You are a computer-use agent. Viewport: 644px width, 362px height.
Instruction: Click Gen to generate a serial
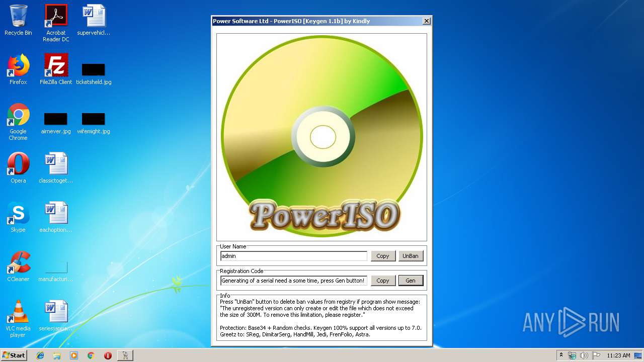[411, 281]
